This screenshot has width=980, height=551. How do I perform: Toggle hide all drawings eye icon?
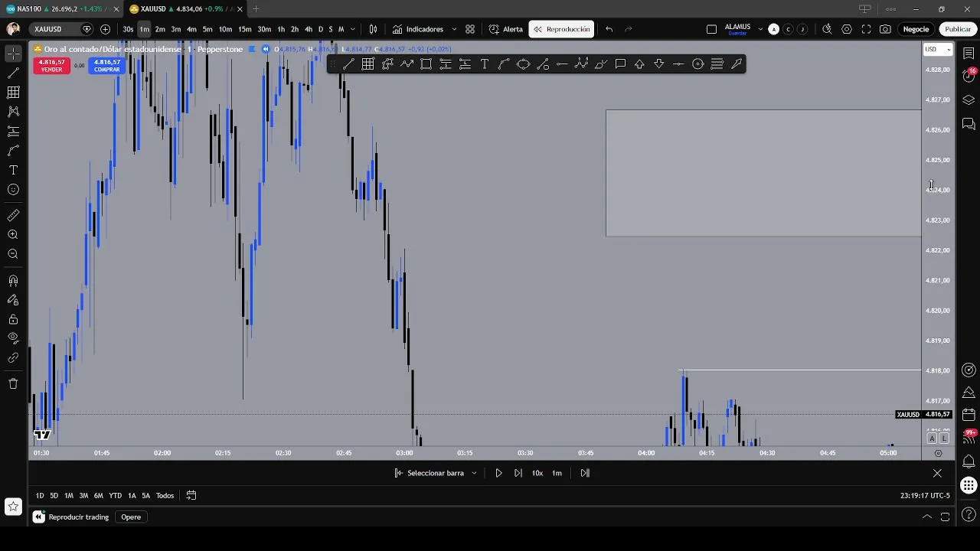(13, 338)
